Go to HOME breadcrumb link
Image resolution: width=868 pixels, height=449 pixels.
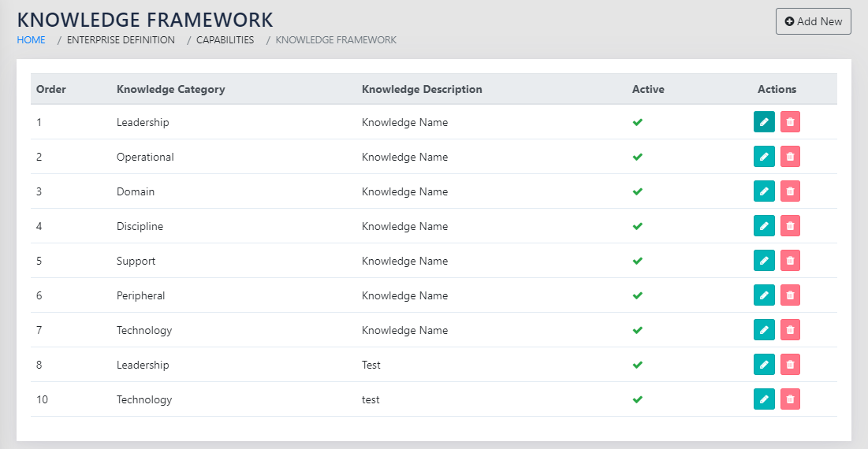pos(32,40)
